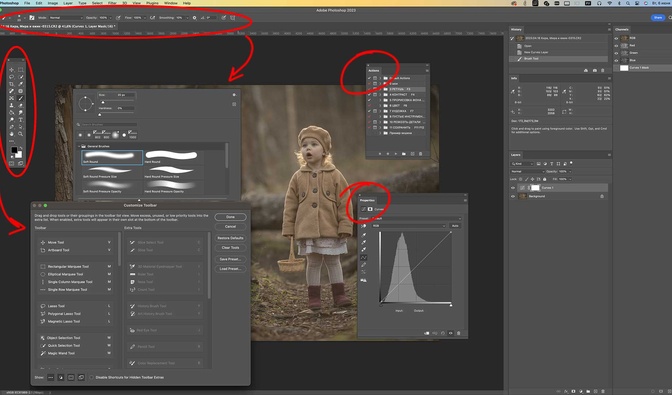
Task: Select the Rectangular Marquee tool in toolbox
Action: click(21, 70)
